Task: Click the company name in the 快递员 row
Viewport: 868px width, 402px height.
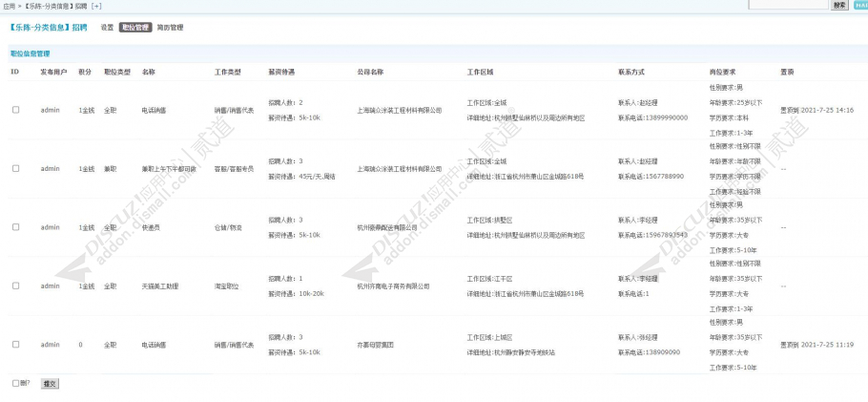Action: pos(387,227)
